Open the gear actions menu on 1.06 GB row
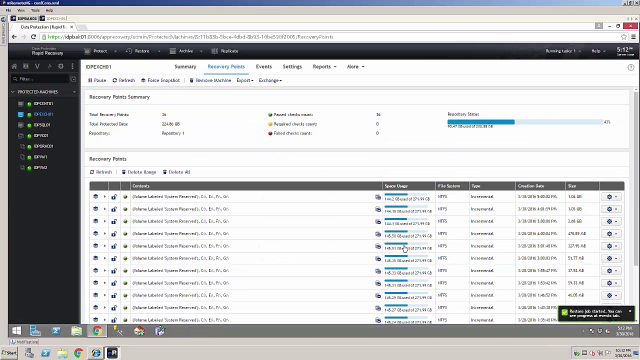 [x=611, y=197]
